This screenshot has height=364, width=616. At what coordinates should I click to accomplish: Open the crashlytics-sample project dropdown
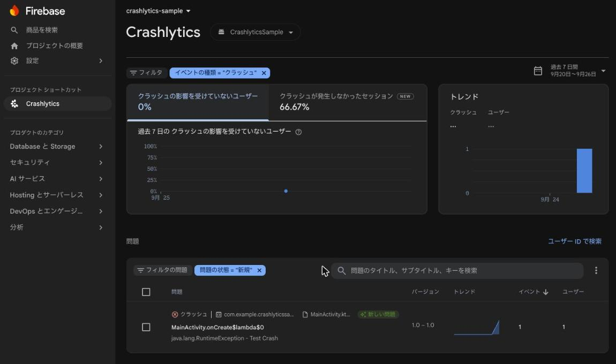[x=159, y=11]
